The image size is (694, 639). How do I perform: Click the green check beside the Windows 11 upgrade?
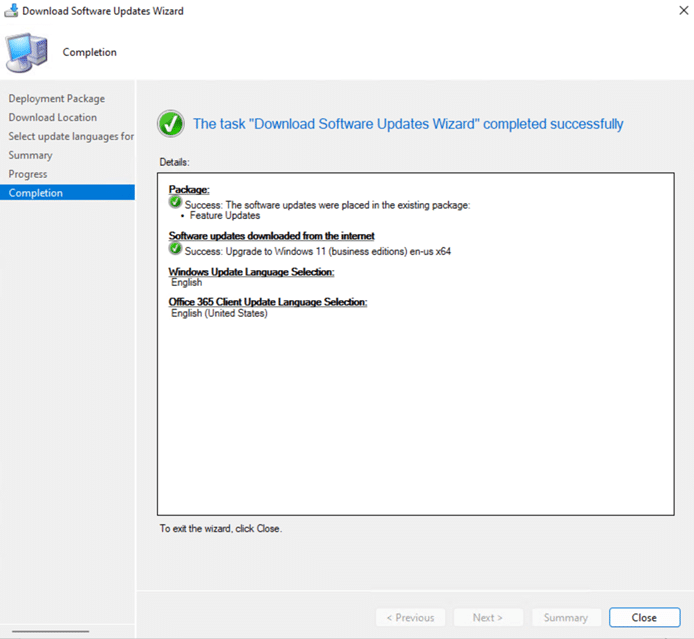click(176, 250)
